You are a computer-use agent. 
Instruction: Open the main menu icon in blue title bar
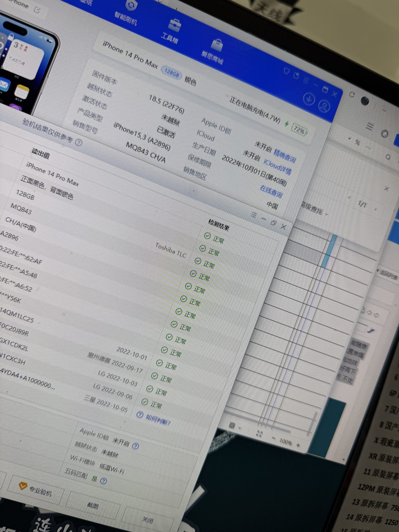[306, 80]
